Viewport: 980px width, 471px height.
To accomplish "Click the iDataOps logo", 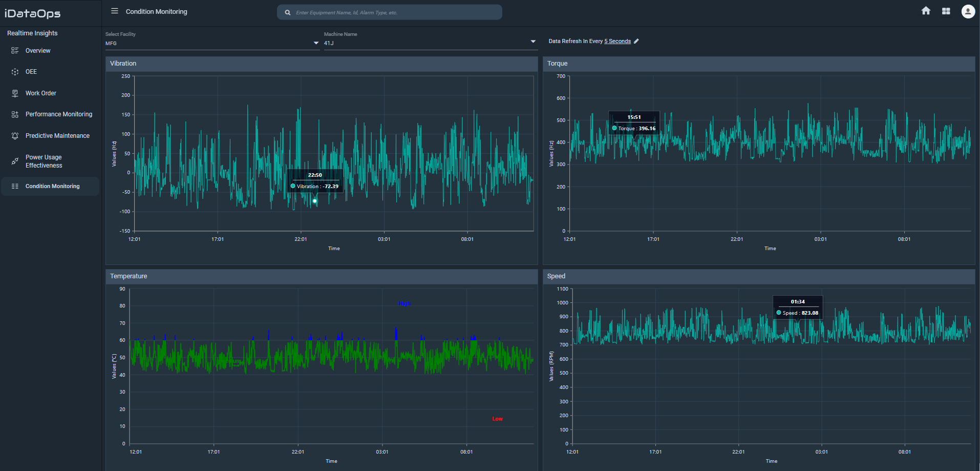I will (x=33, y=13).
